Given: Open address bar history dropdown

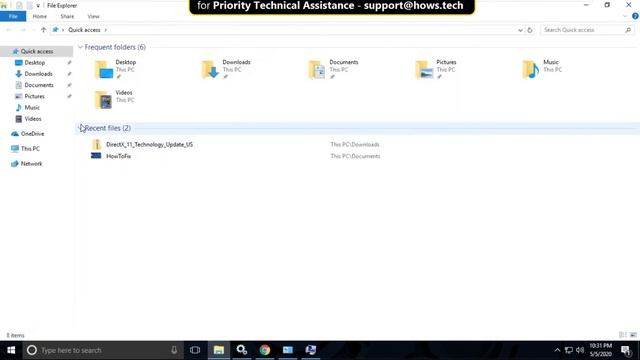Looking at the screenshot, I should (520, 30).
